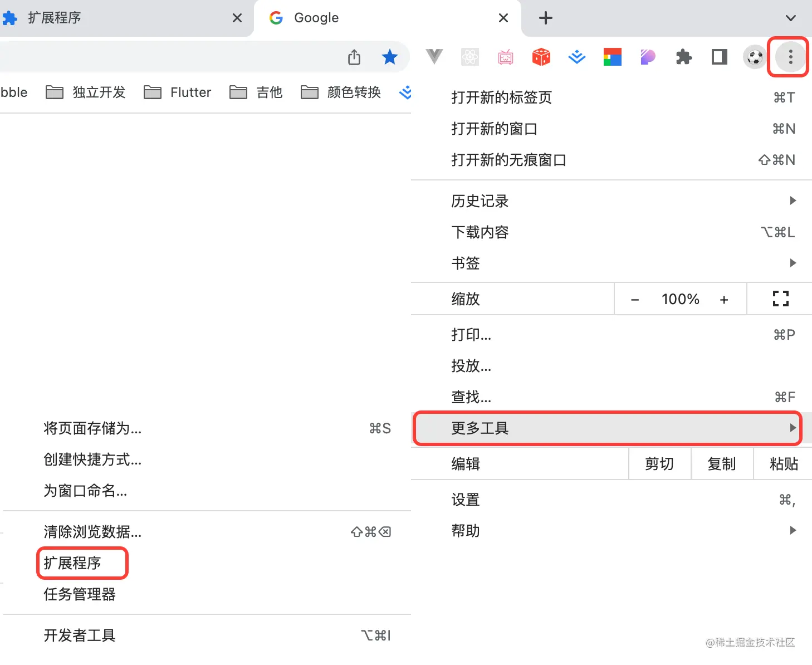Click the blue bookmark star icon
The image size is (812, 665).
[x=390, y=57]
